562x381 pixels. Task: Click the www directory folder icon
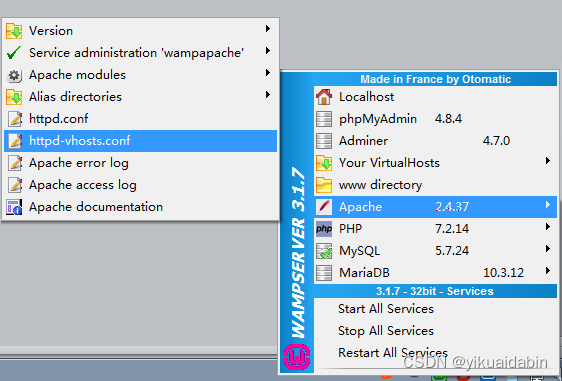coord(324,185)
